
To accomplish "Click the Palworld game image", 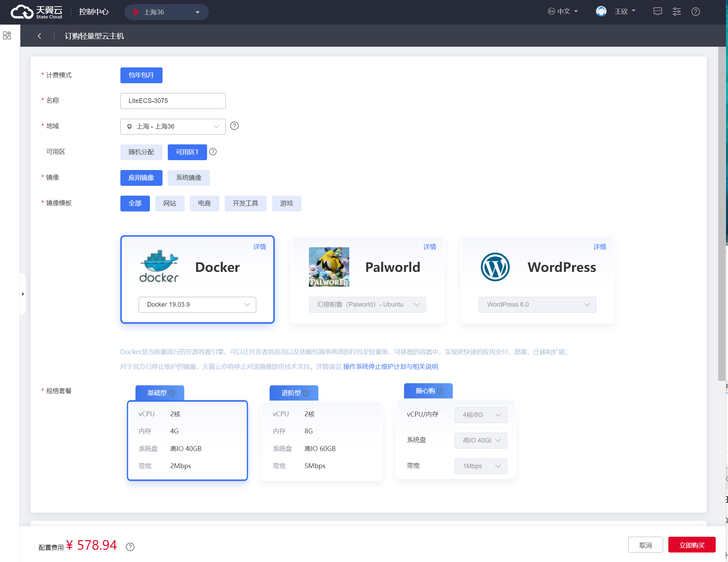I will [329, 267].
